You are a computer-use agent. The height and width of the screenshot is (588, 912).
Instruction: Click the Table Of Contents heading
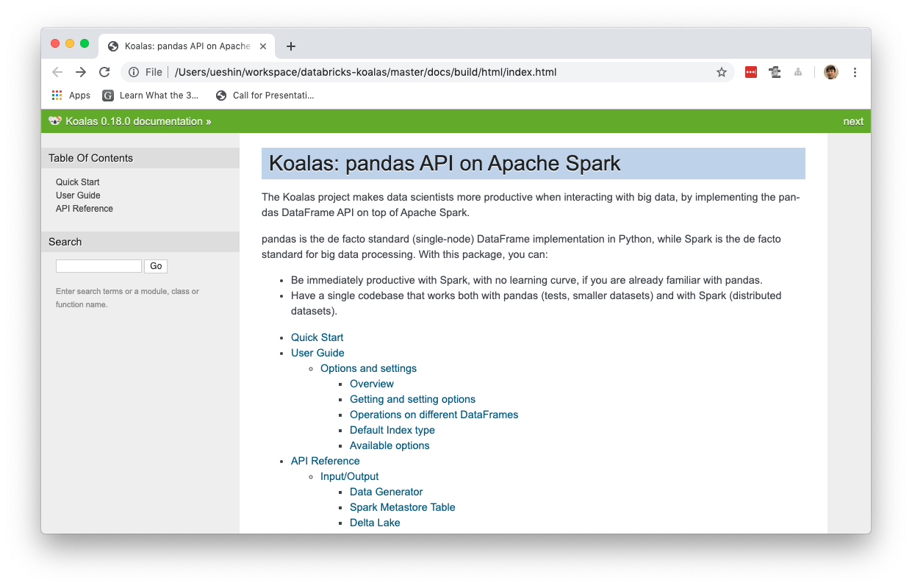(x=90, y=158)
